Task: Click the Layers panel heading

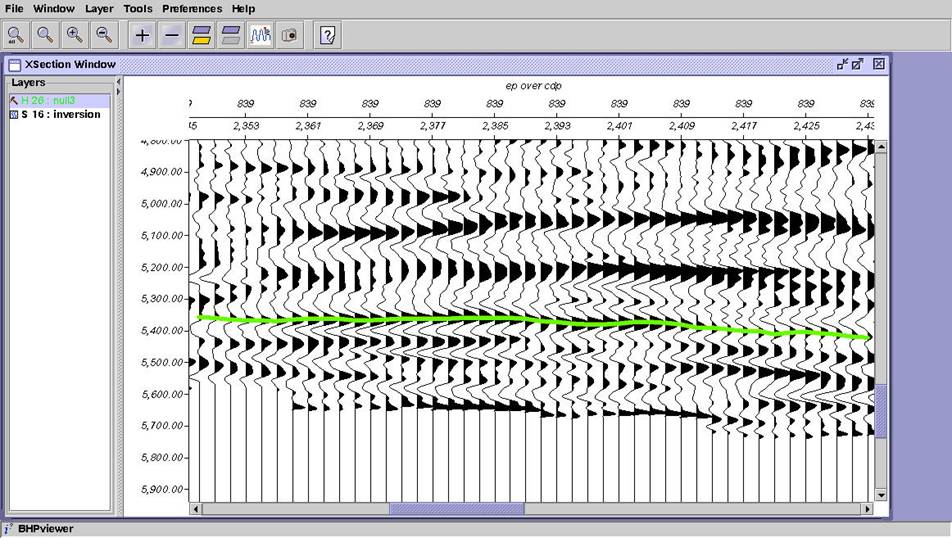Action: click(29, 83)
